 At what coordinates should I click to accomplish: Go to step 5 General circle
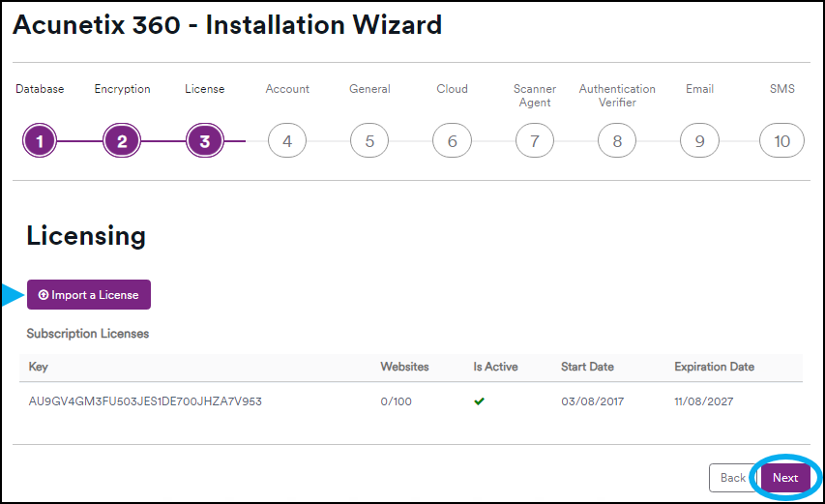[369, 140]
